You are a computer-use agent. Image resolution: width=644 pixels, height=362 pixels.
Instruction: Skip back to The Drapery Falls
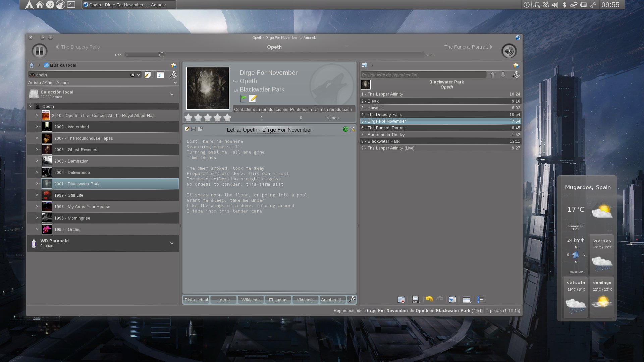77,47
